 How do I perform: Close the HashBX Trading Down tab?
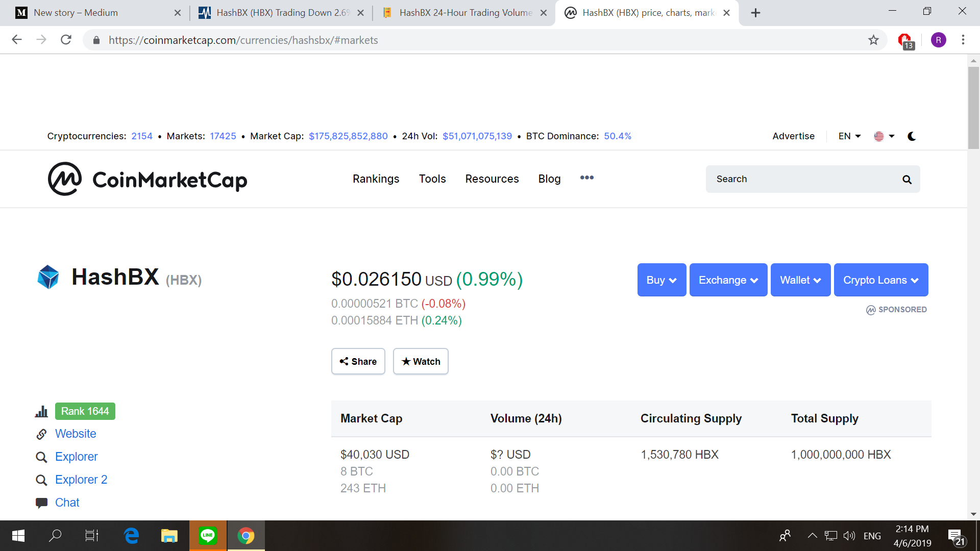pyautogui.click(x=360, y=13)
